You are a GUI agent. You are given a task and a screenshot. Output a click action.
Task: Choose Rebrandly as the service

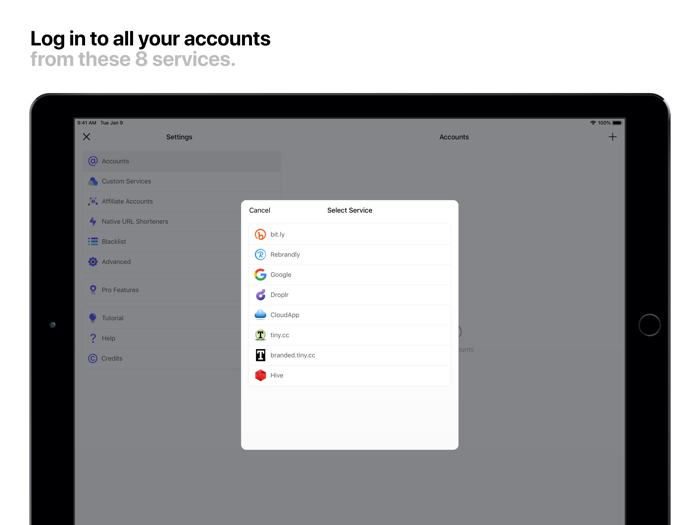[x=350, y=254]
